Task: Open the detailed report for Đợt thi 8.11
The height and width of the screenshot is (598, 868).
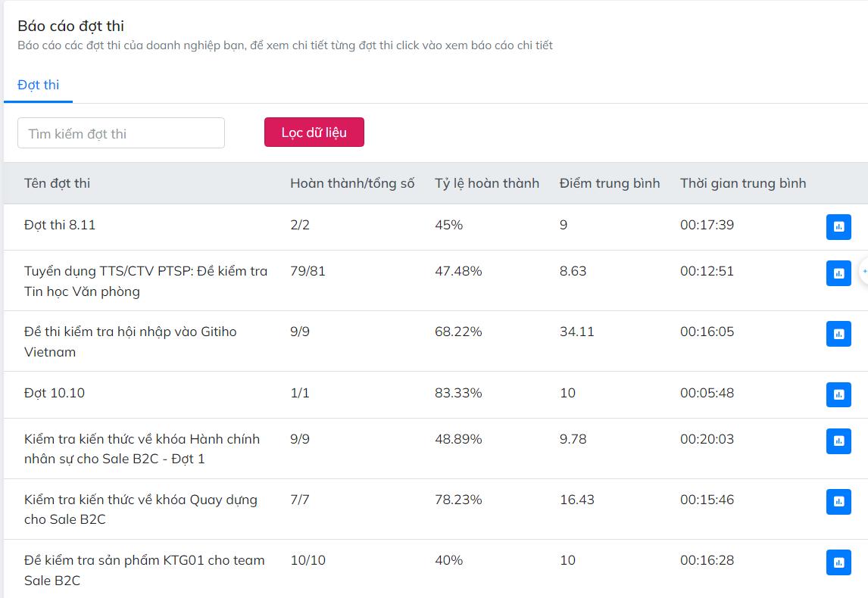Action: click(838, 226)
